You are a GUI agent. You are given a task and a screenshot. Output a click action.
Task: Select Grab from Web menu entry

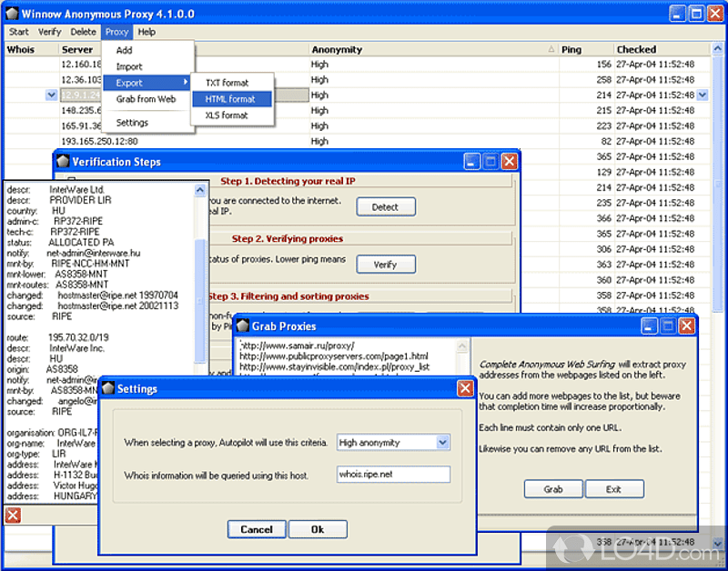coord(146,99)
